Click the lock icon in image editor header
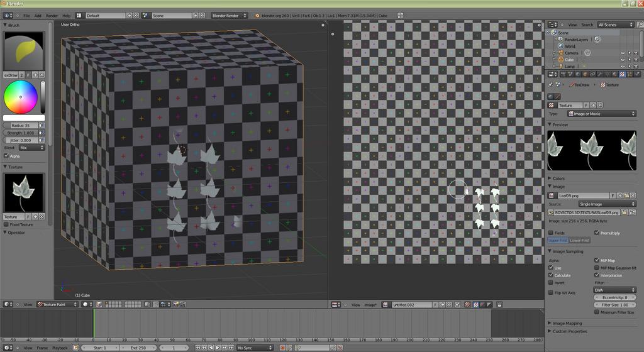Screen dimensions: 644x352 499,304
